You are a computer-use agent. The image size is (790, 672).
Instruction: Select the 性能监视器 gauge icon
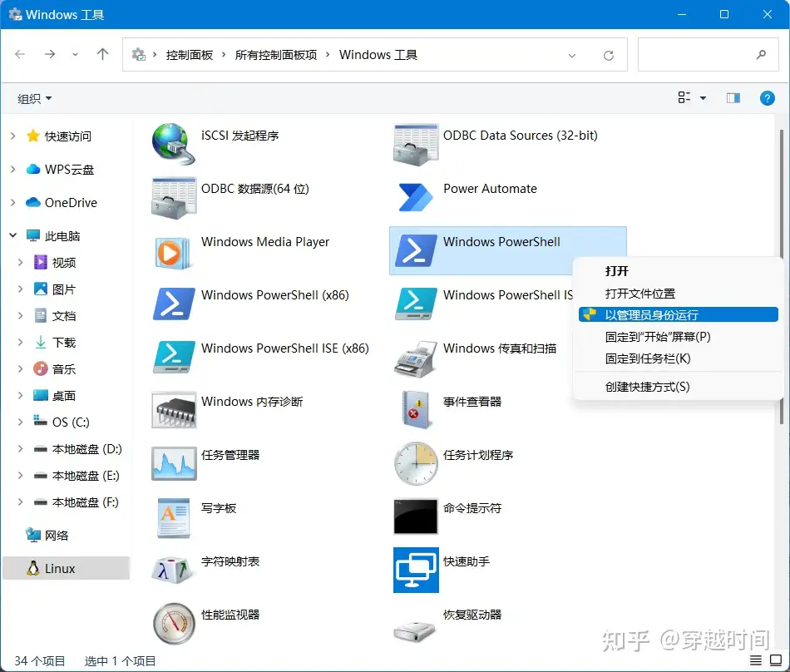point(173,624)
